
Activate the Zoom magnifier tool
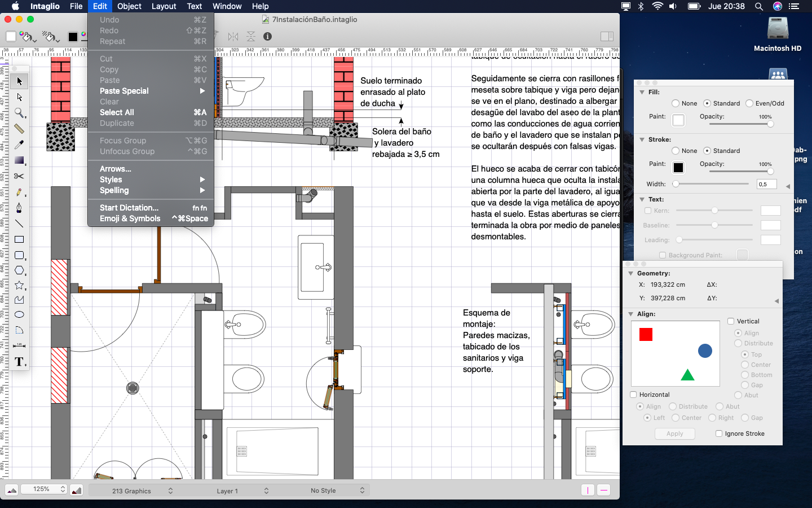(x=19, y=113)
